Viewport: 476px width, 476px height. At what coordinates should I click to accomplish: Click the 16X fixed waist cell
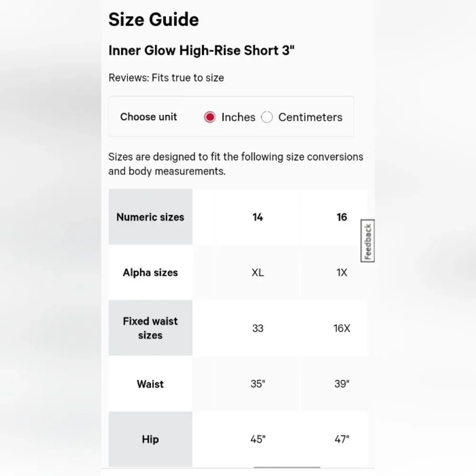click(x=342, y=328)
